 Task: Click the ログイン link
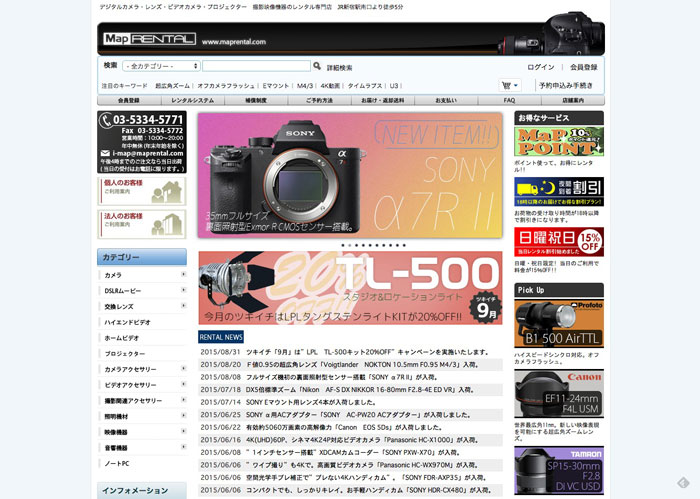pyautogui.click(x=541, y=67)
